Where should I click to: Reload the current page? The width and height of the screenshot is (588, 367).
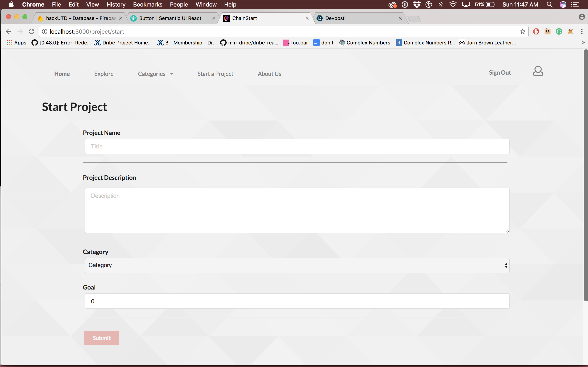pos(32,32)
